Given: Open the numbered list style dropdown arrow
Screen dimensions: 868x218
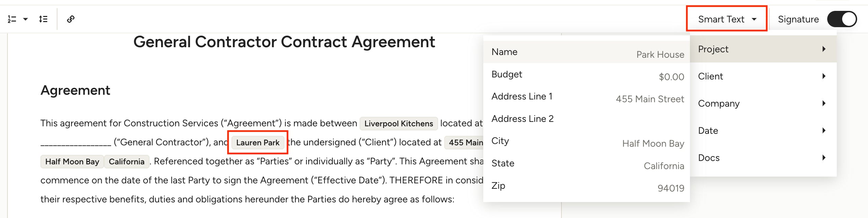Looking at the screenshot, I should pyautogui.click(x=25, y=19).
